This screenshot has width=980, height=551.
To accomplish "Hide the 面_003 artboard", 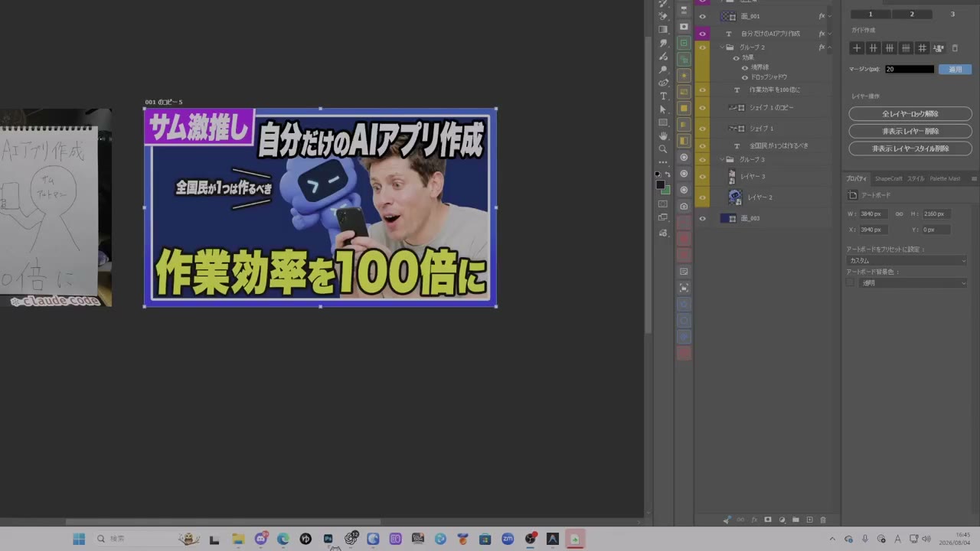I will 702,218.
